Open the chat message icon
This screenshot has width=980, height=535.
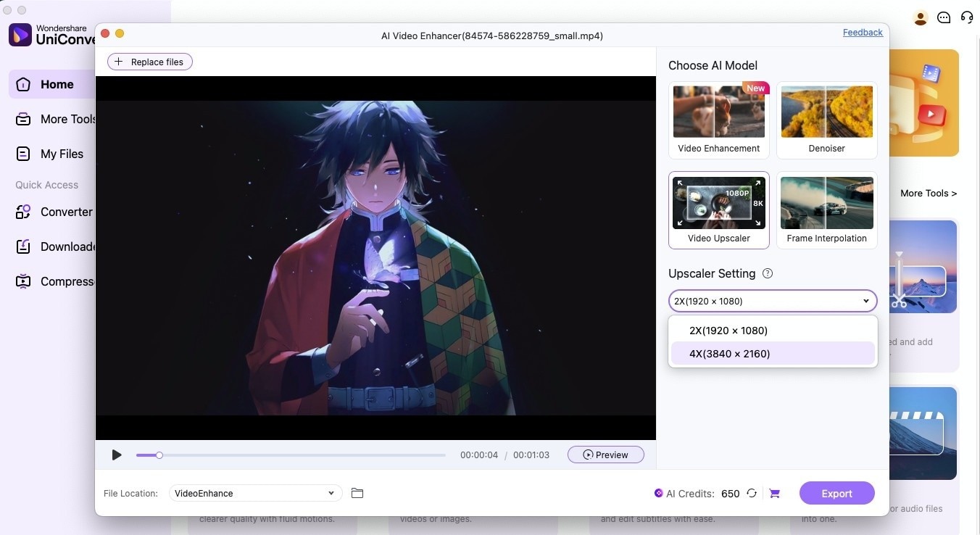click(944, 18)
